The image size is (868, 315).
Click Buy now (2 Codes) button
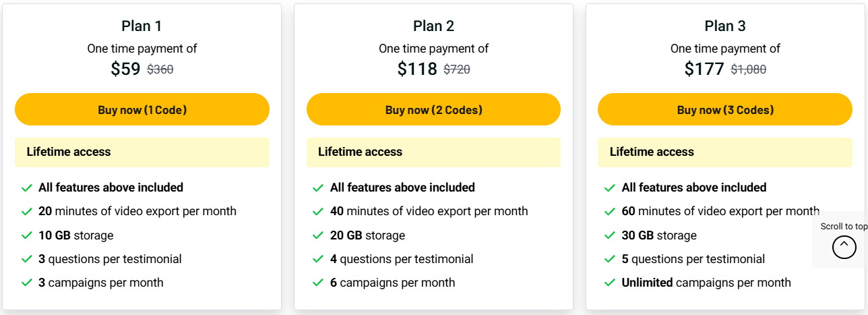click(x=433, y=110)
